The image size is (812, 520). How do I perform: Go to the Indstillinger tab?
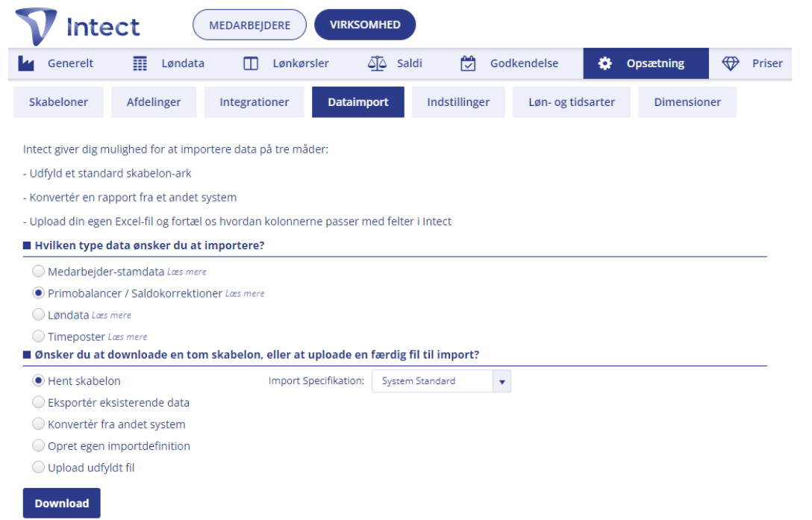(458, 102)
